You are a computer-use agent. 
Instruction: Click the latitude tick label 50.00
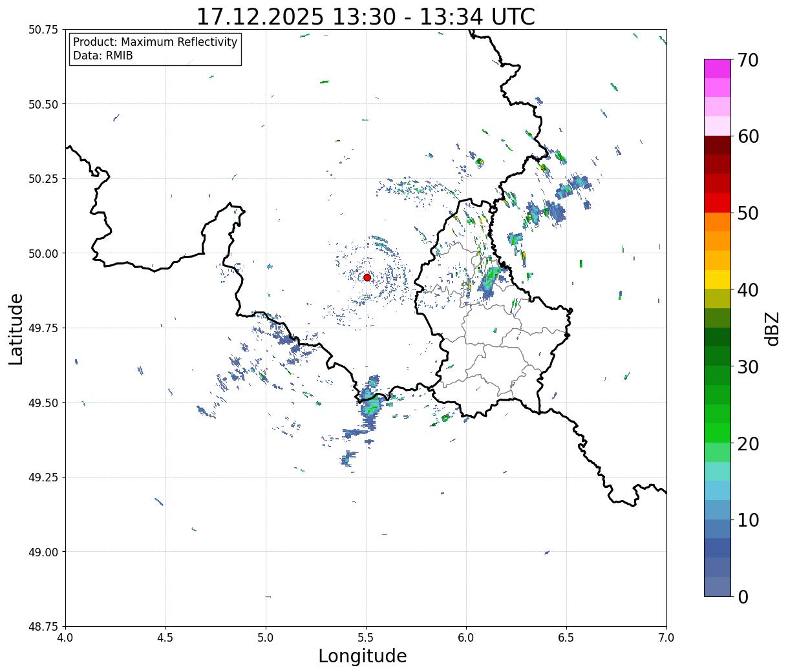43,253
